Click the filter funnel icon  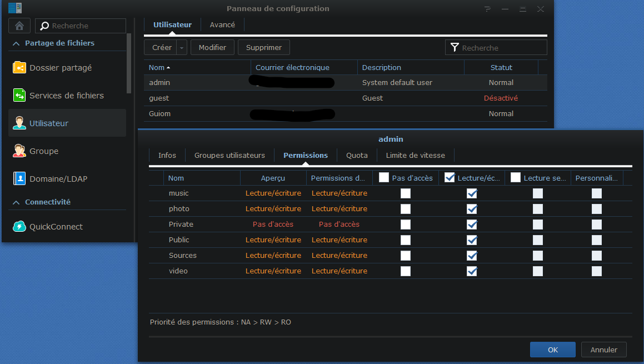pyautogui.click(x=455, y=48)
